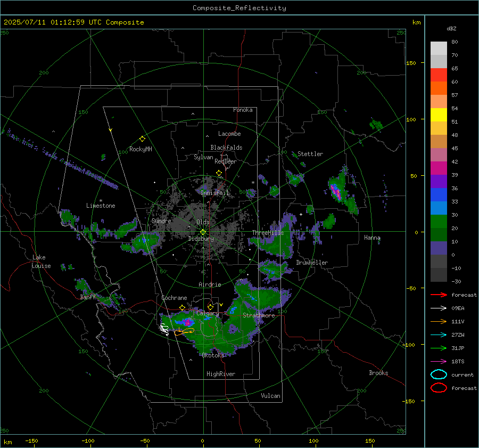Click the cyan current ellipse symbol
Screen dimensions: 479x448
(x=439, y=374)
